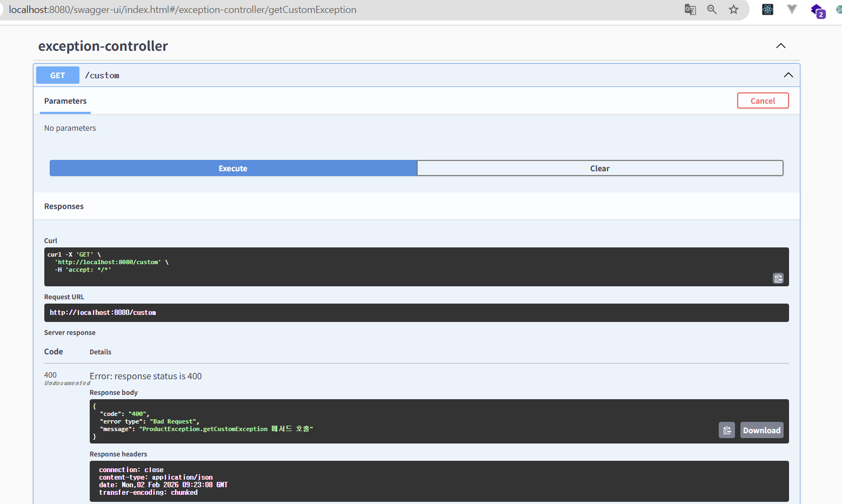Click the 'Server response' label
Image resolution: width=842 pixels, height=504 pixels.
(70, 333)
